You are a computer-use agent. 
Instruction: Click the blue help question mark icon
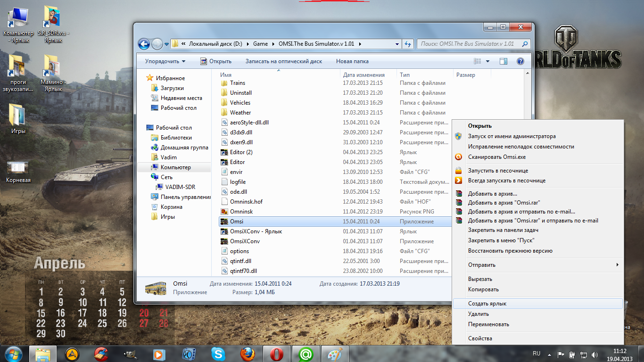pyautogui.click(x=520, y=61)
